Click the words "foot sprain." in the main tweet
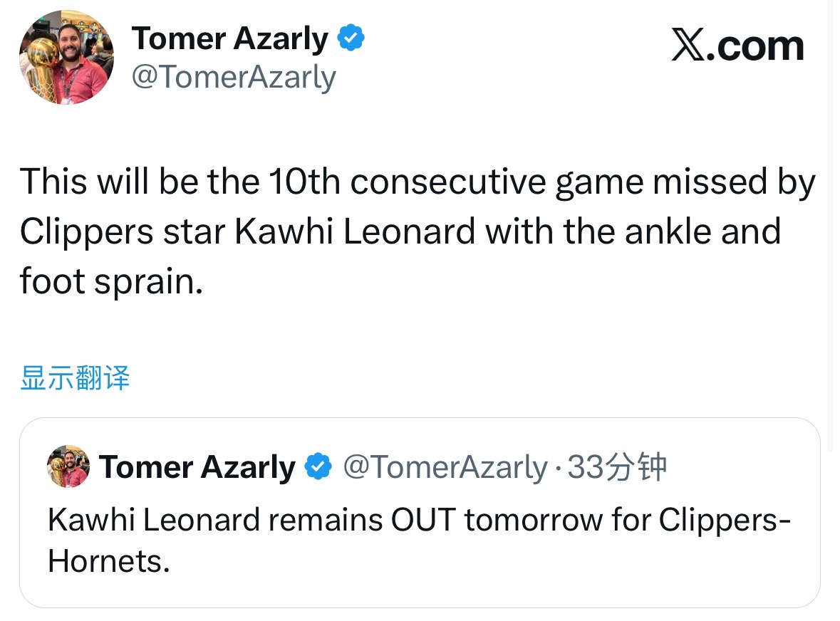The height and width of the screenshot is (621, 840). 112,281
